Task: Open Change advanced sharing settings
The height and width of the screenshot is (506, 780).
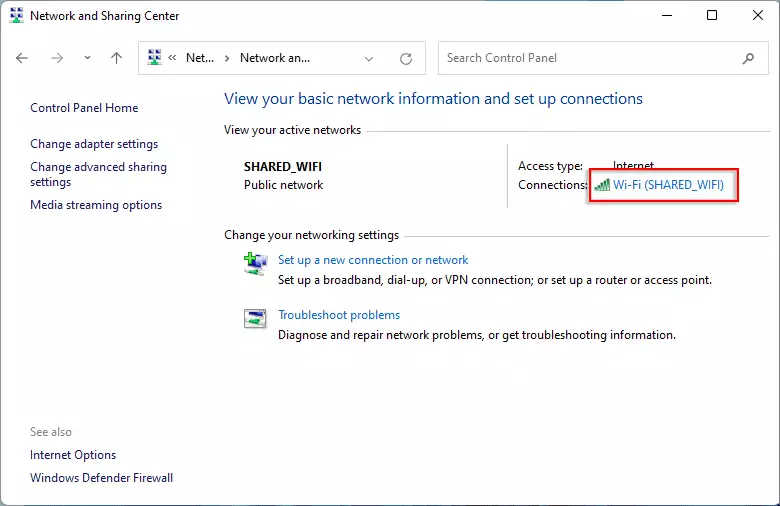Action: click(98, 174)
